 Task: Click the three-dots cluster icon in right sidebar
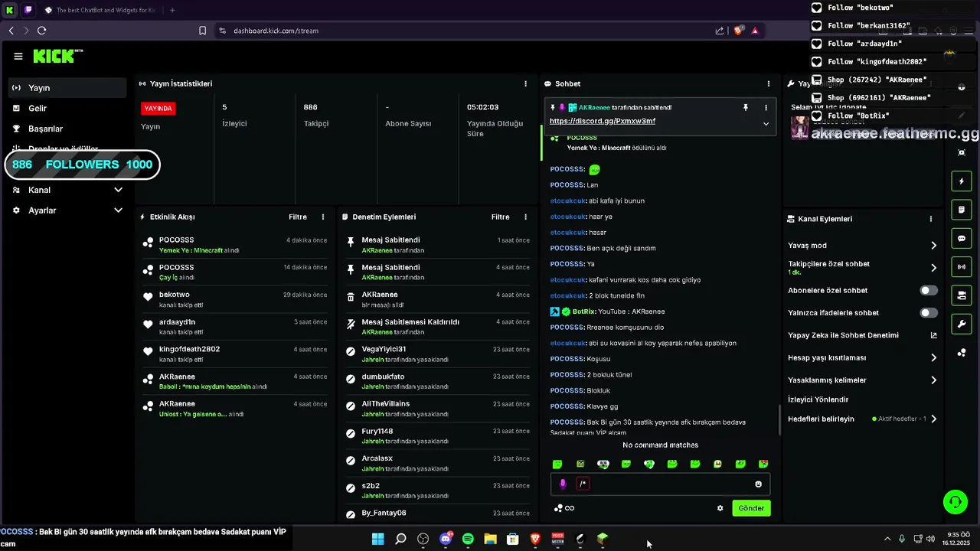962,353
